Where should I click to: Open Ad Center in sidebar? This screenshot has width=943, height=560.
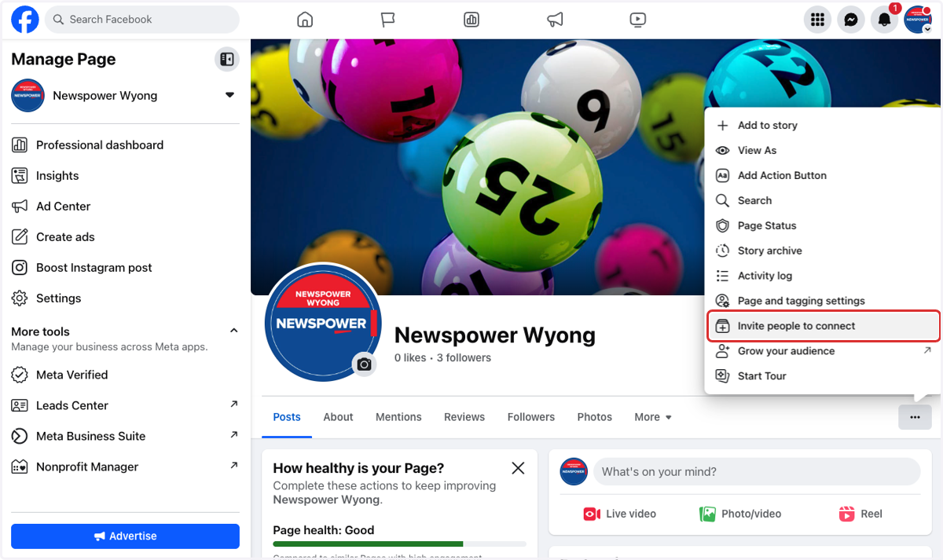(x=126, y=206)
